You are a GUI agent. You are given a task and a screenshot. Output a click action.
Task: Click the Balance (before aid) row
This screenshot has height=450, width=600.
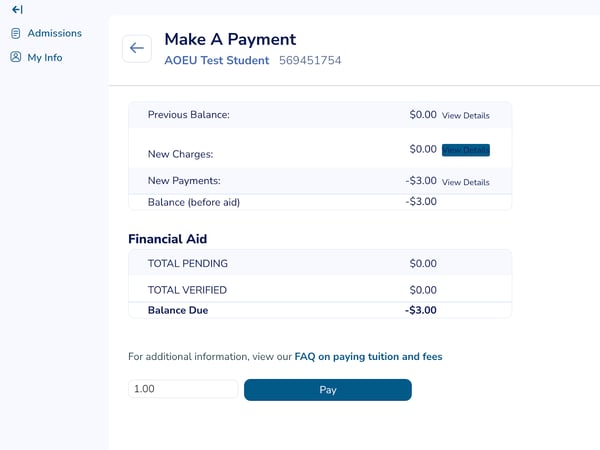click(320, 202)
